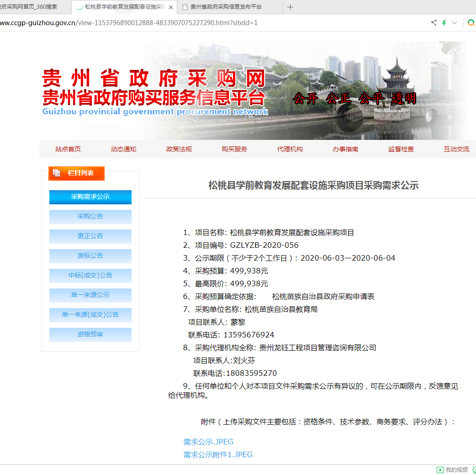Viewport: 476px width, 475px height.
Task: Select 中标(成交)公告 in sidebar list
Action: point(90,276)
